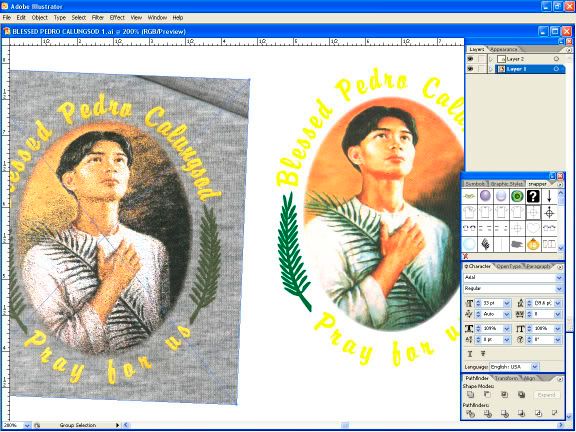
Task: Switch to the Graphic Styles tab
Action: tap(507, 184)
